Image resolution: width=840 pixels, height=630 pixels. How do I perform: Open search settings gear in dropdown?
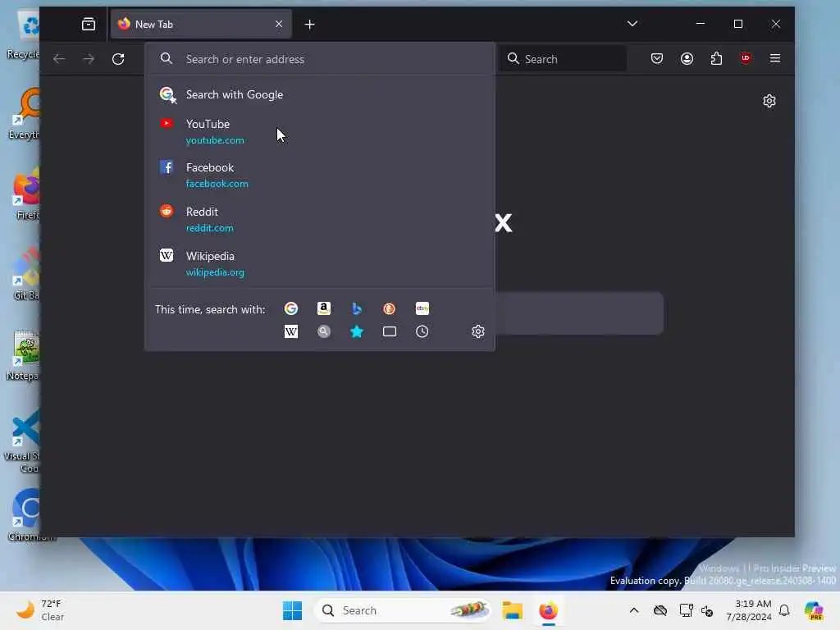tap(478, 331)
